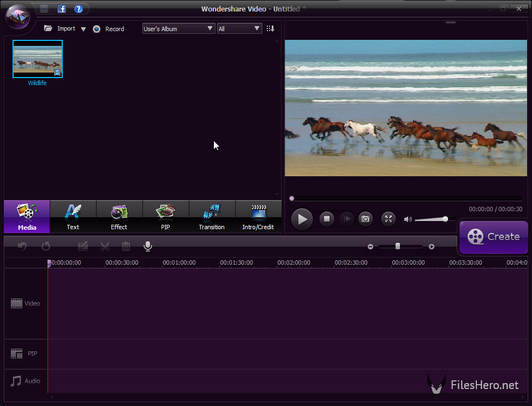This screenshot has width=532, height=406.
Task: Click the save disk icon in title bar
Action: click(44, 9)
